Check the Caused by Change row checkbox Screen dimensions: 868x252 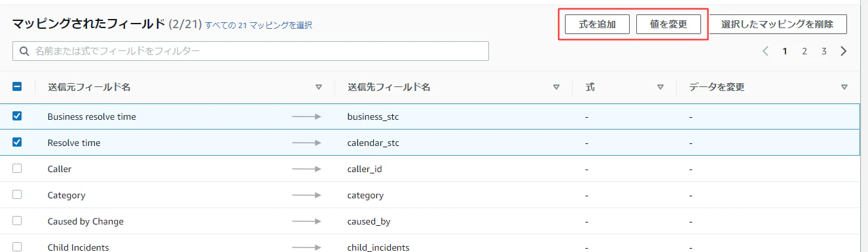point(17,221)
